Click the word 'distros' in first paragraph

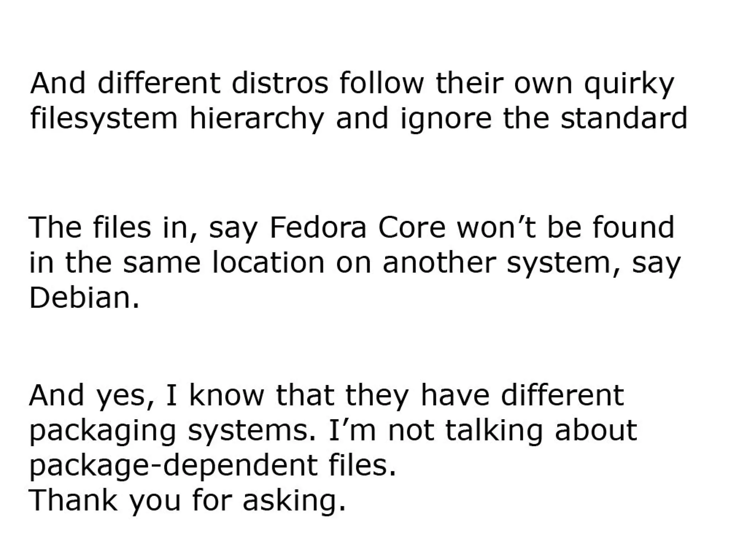pyautogui.click(x=280, y=83)
